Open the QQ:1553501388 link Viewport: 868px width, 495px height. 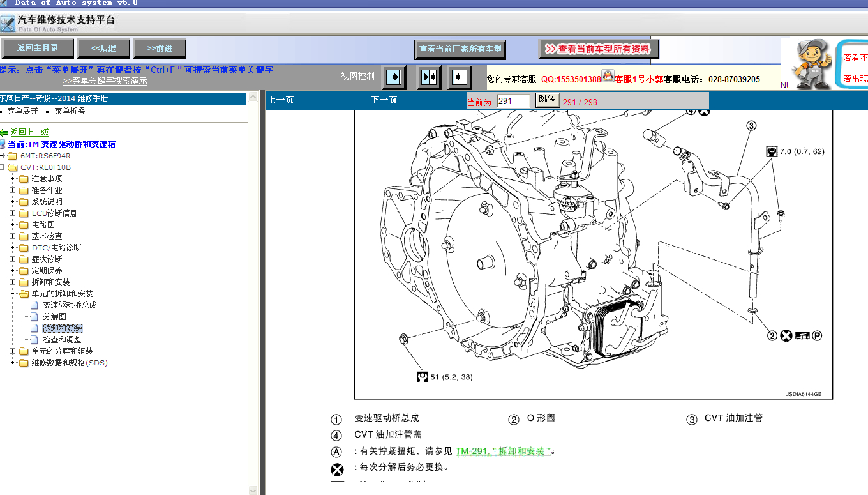point(571,80)
